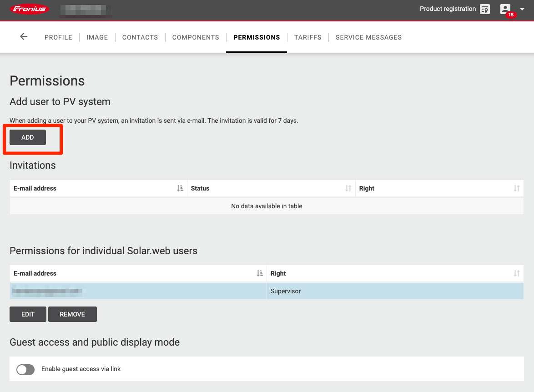
Task: Click the REMOVE user button
Action: click(72, 314)
